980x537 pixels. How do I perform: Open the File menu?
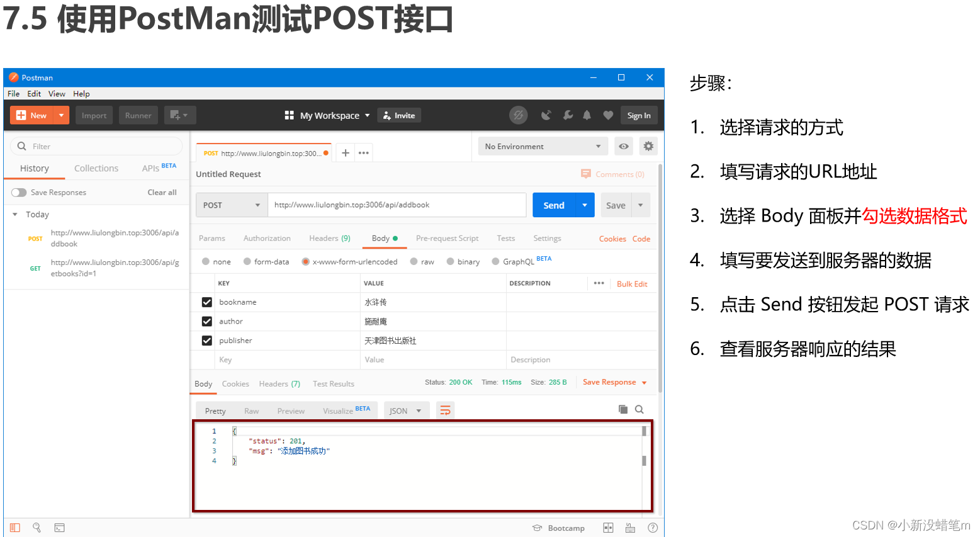pyautogui.click(x=14, y=94)
